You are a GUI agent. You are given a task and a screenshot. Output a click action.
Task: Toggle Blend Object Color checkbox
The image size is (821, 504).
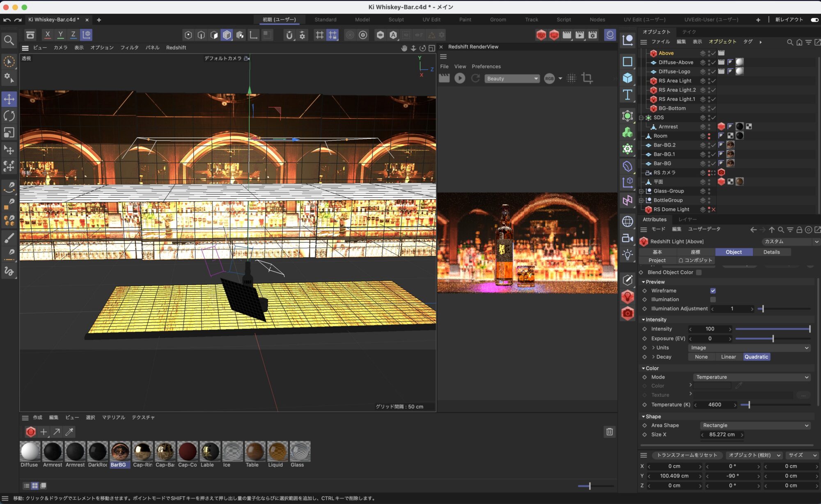pos(699,273)
